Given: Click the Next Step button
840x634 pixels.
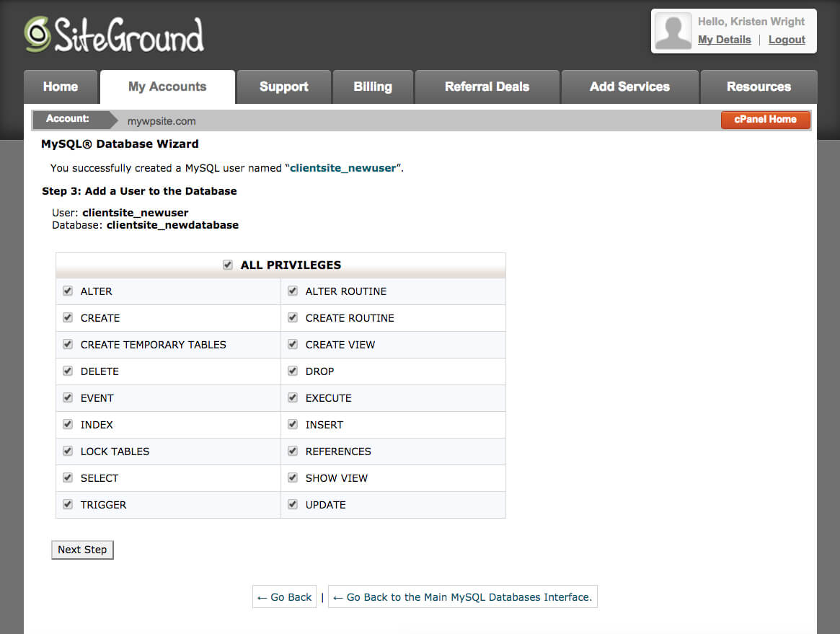Looking at the screenshot, I should tap(82, 550).
